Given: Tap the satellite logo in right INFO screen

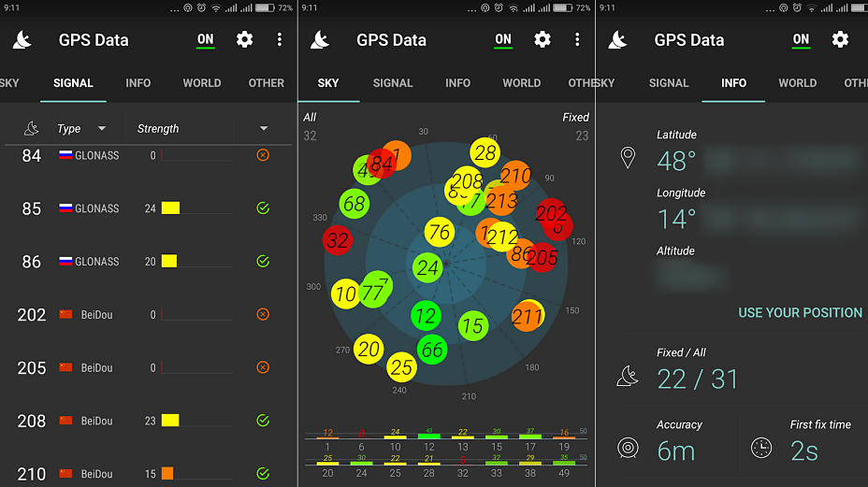Looking at the screenshot, I should [617, 40].
